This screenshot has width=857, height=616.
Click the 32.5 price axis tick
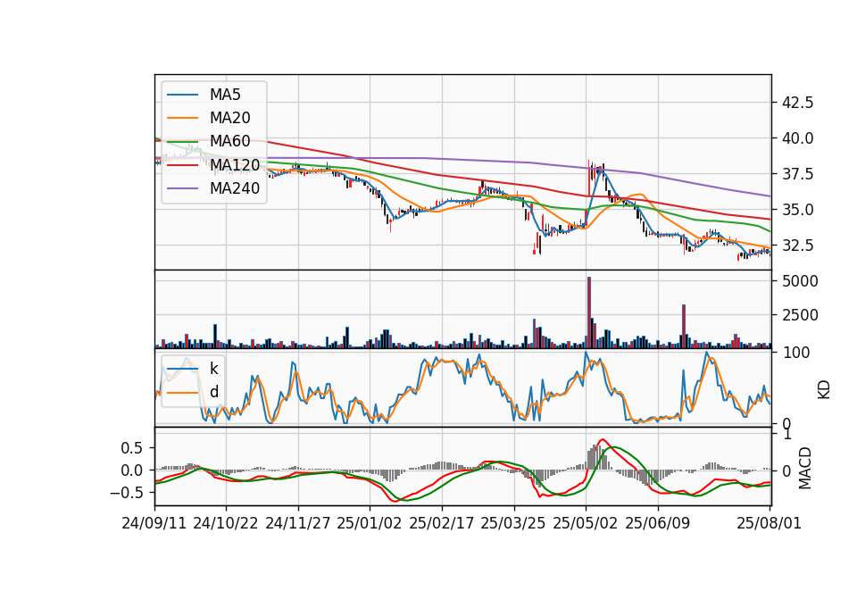[x=798, y=246]
